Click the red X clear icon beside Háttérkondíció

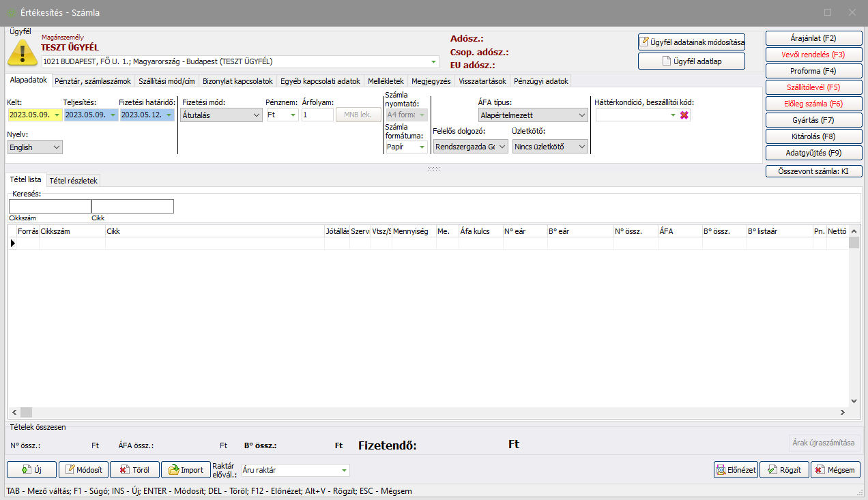(684, 115)
